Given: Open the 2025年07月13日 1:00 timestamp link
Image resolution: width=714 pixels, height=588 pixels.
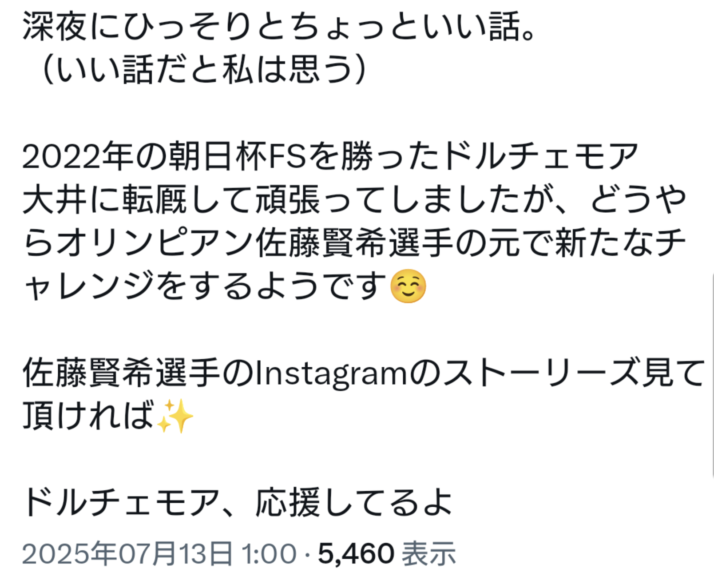Looking at the screenshot, I should 159,554.
